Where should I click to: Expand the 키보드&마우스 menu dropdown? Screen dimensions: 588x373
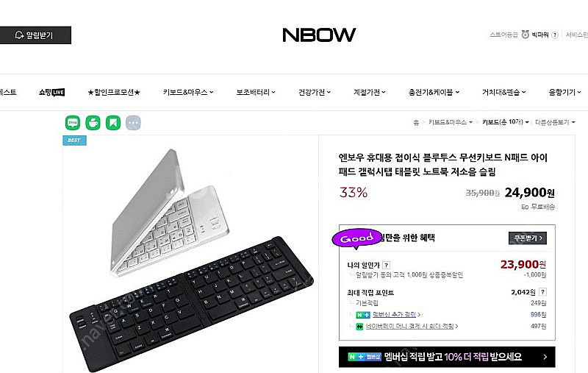click(188, 92)
